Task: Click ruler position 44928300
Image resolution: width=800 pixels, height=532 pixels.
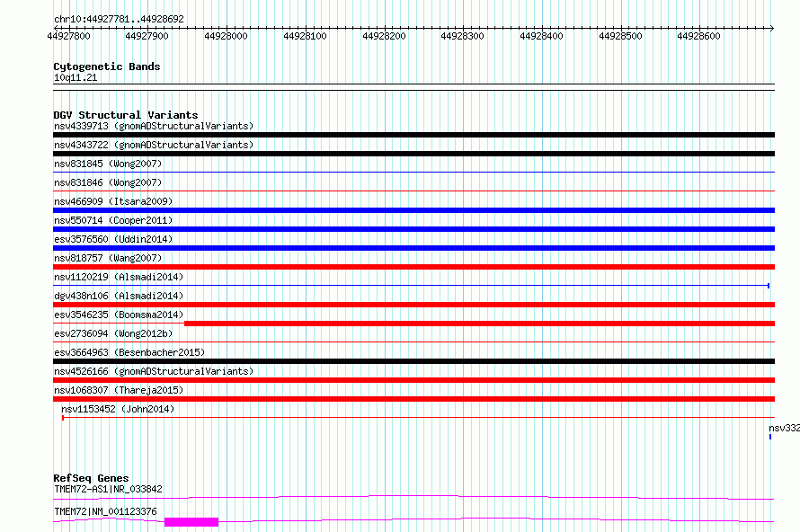Action: pos(462,36)
